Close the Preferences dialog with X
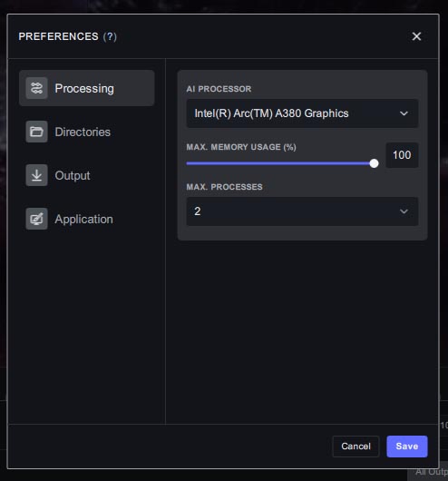This screenshot has width=448, height=481. [416, 36]
